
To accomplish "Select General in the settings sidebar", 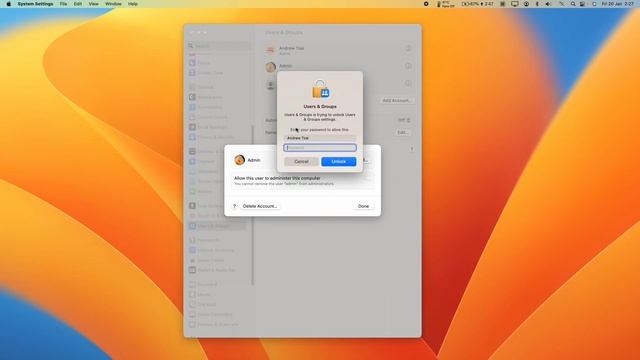I will pos(201,87).
